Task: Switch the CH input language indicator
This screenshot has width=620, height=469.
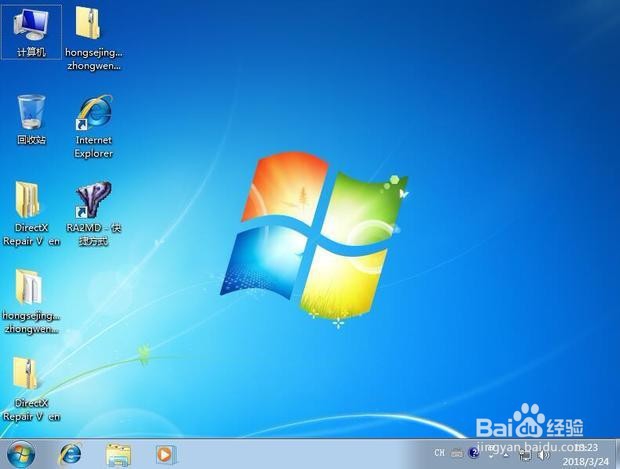Action: 439,453
